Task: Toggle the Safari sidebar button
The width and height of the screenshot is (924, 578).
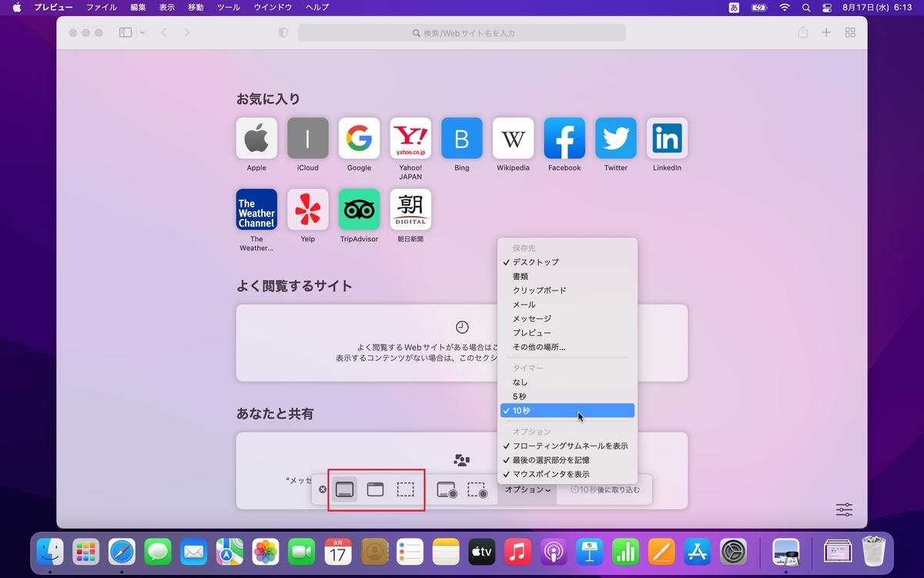Action: (126, 33)
